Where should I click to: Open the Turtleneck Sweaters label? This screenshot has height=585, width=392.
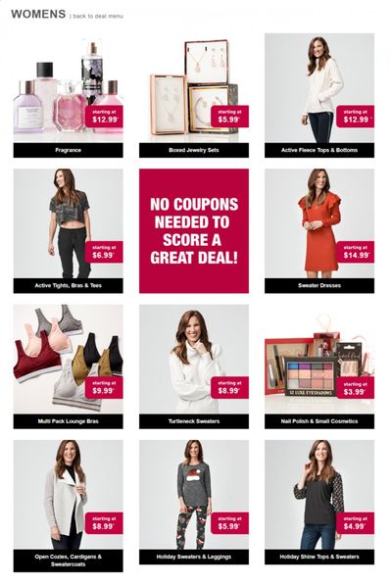(x=194, y=421)
